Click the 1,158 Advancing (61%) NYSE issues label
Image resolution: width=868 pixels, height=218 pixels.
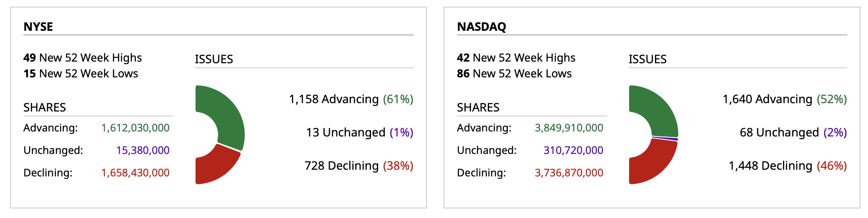(x=351, y=99)
